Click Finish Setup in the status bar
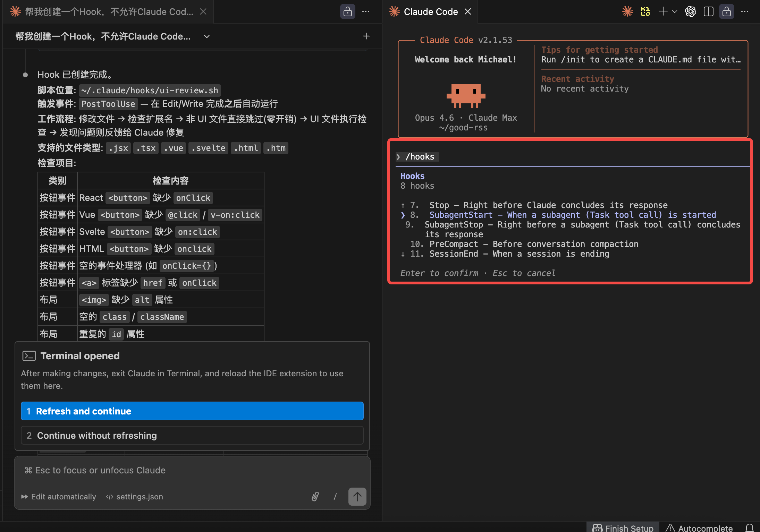This screenshot has width=760, height=532. click(x=623, y=528)
